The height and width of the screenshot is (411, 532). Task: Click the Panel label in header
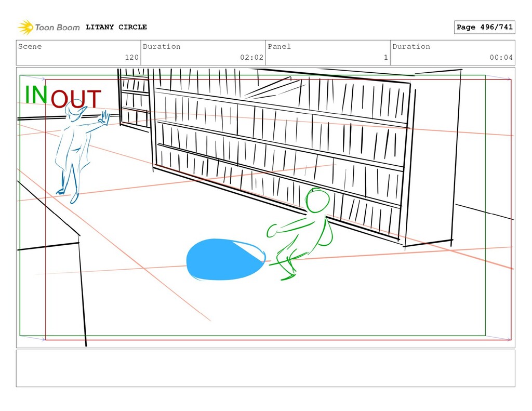coord(279,46)
